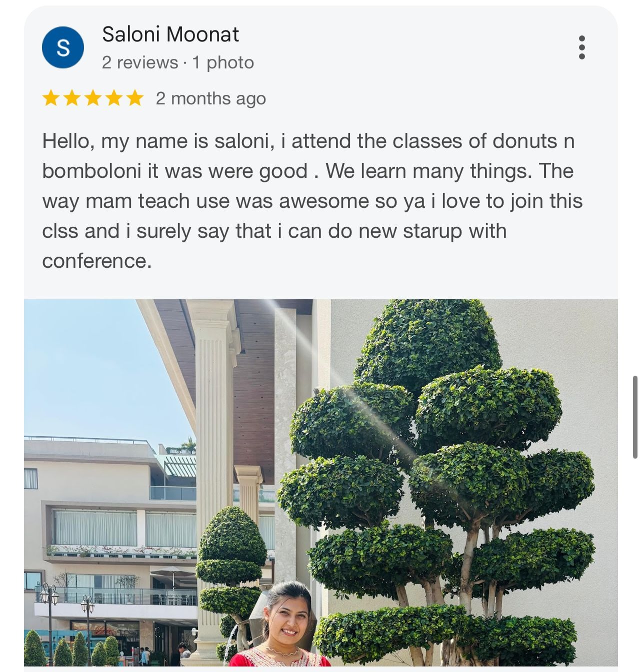Open Saloni Moonat's reviewer profile name

[x=170, y=34]
